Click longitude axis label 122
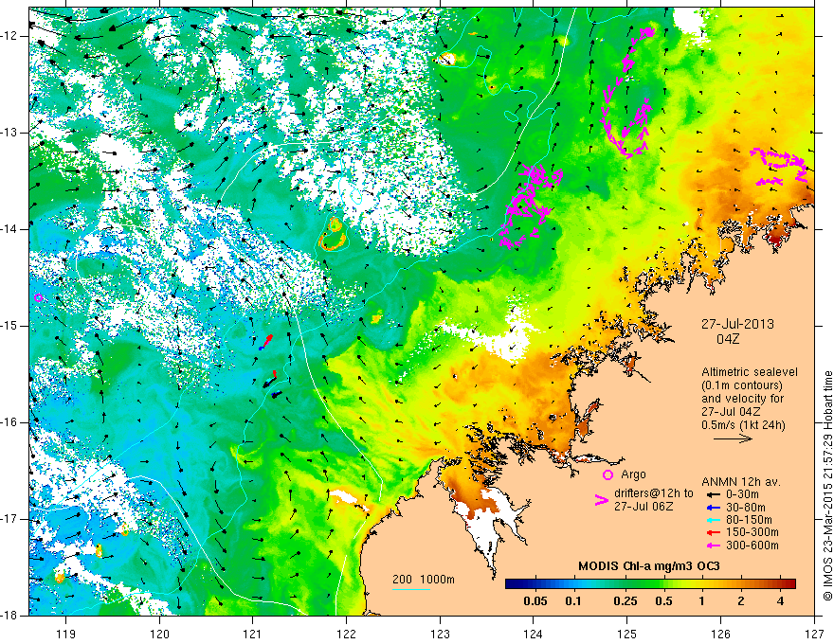Image resolution: width=834 pixels, height=644 pixels. point(346,634)
